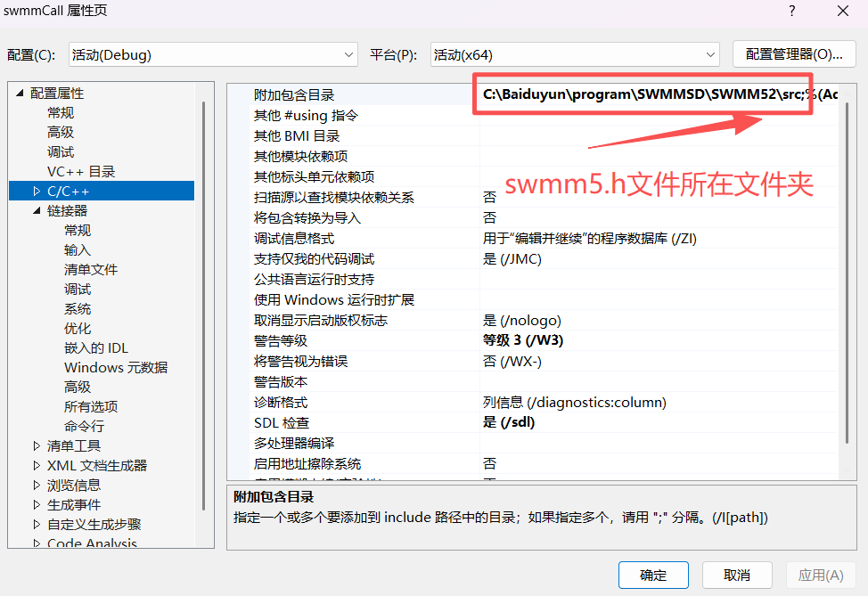The height and width of the screenshot is (596, 868).
Task: Open the 配置(C) dropdown showing 活动(Debug)
Action: (x=213, y=54)
